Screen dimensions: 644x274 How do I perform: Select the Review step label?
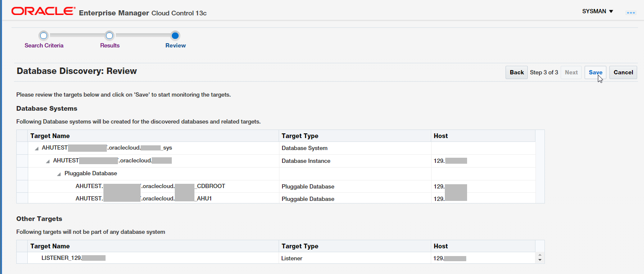176,45
